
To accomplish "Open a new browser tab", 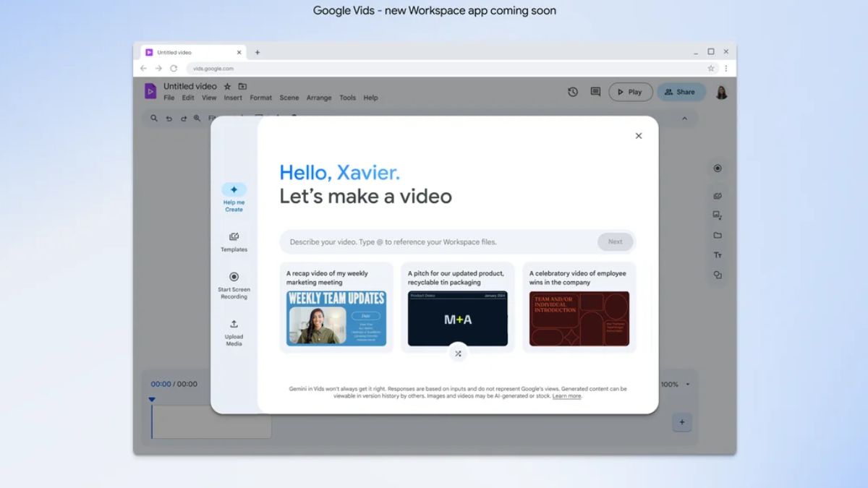I will coord(257,52).
